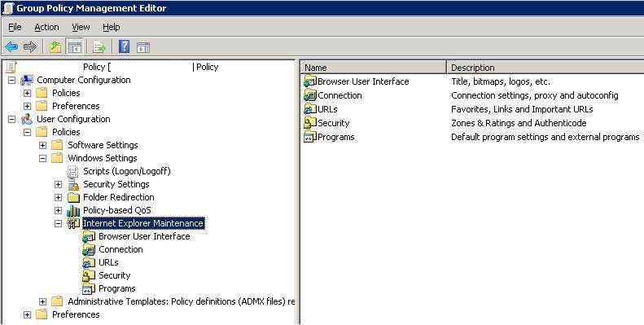Click URLs icon in right list
644x325 pixels.
[x=310, y=109]
